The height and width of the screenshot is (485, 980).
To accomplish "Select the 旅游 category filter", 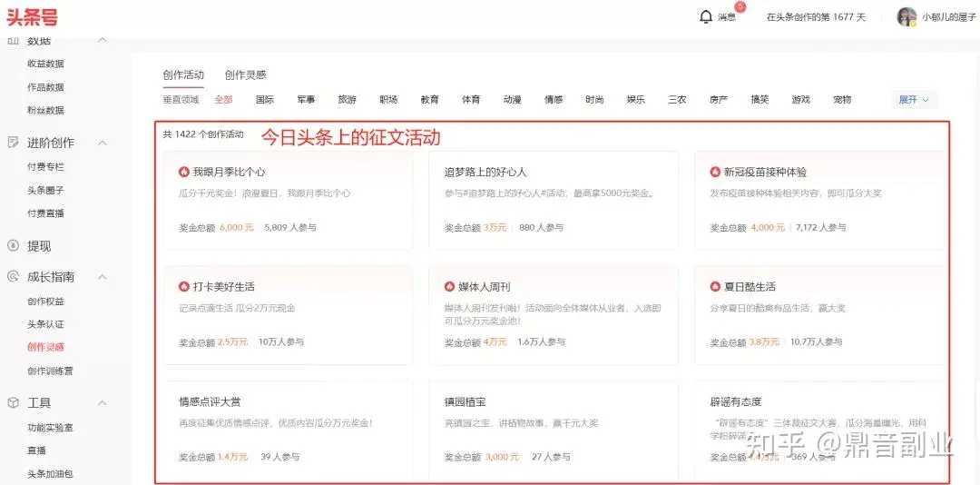I will coord(347,100).
